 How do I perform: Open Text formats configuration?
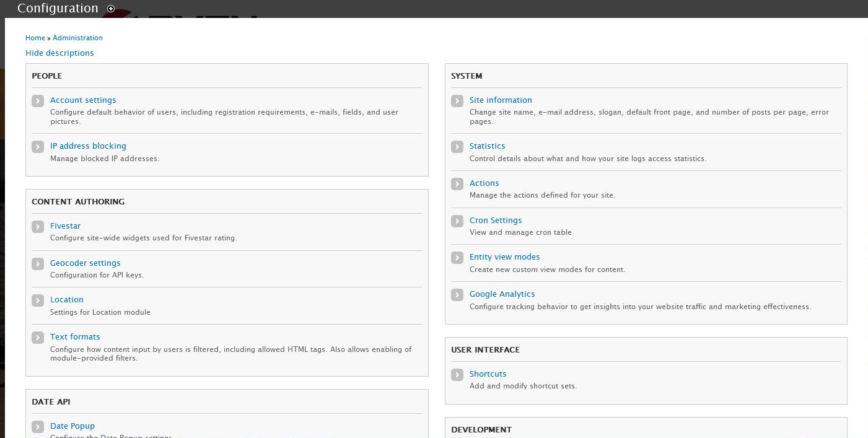tap(75, 337)
